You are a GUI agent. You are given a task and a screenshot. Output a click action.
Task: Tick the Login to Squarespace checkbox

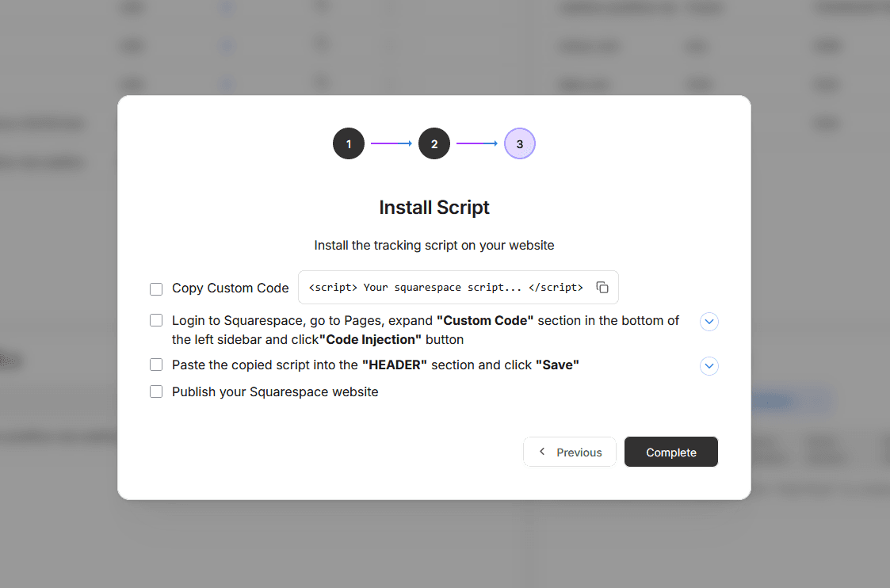[x=156, y=321]
